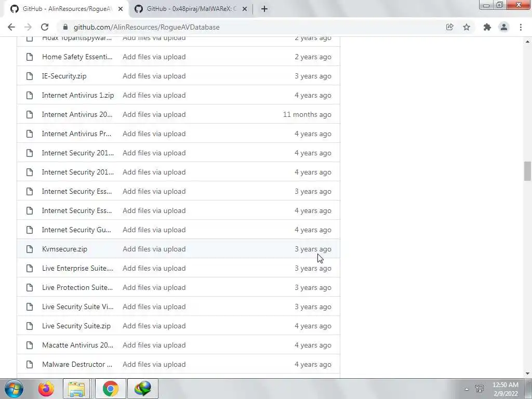The image size is (532, 399).
Task: Click the file icon beside IE-Security.zip
Action: [x=30, y=76]
